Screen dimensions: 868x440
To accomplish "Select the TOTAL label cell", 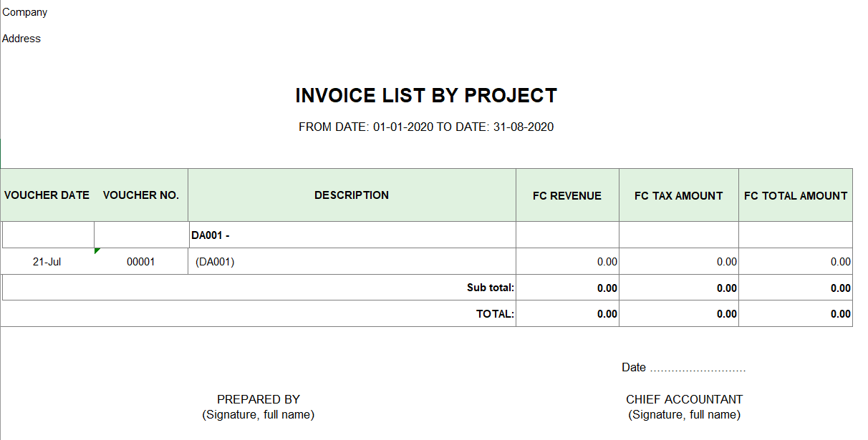I will click(495, 314).
